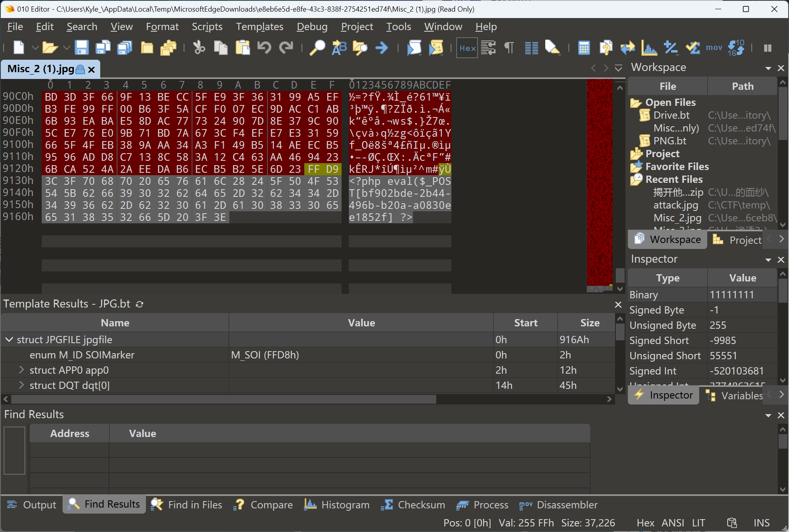This screenshot has width=789, height=532.
Task: Click the Save floppy disk icon
Action: click(x=81, y=48)
